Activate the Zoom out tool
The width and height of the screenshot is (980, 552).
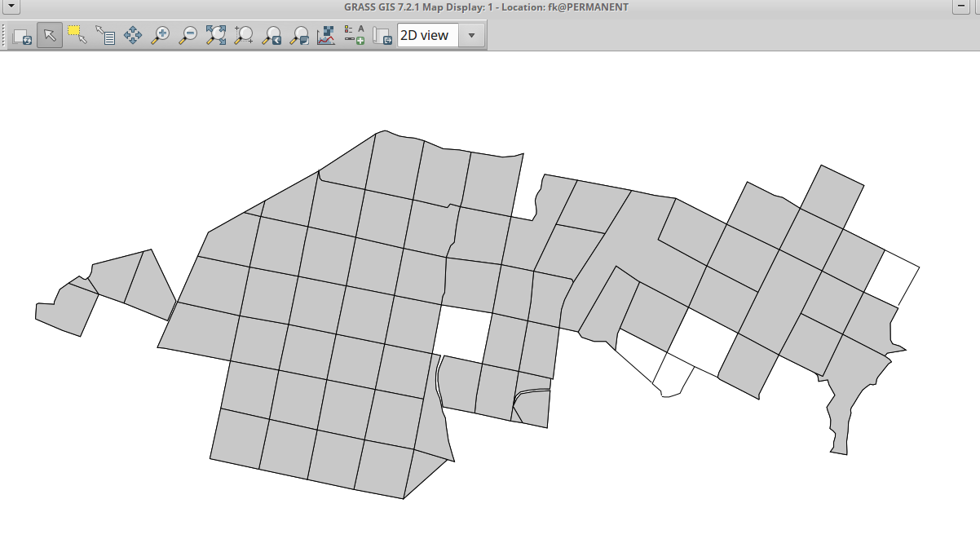coord(188,35)
